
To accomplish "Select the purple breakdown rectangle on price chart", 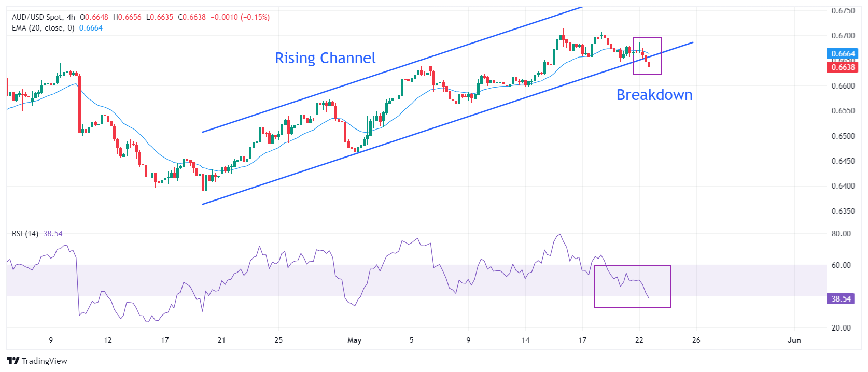I will (x=647, y=38).
